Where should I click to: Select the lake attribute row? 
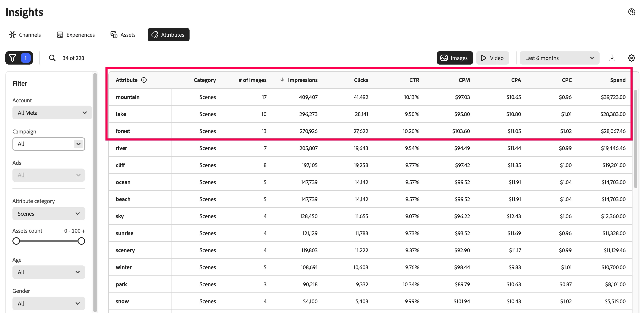(371, 114)
